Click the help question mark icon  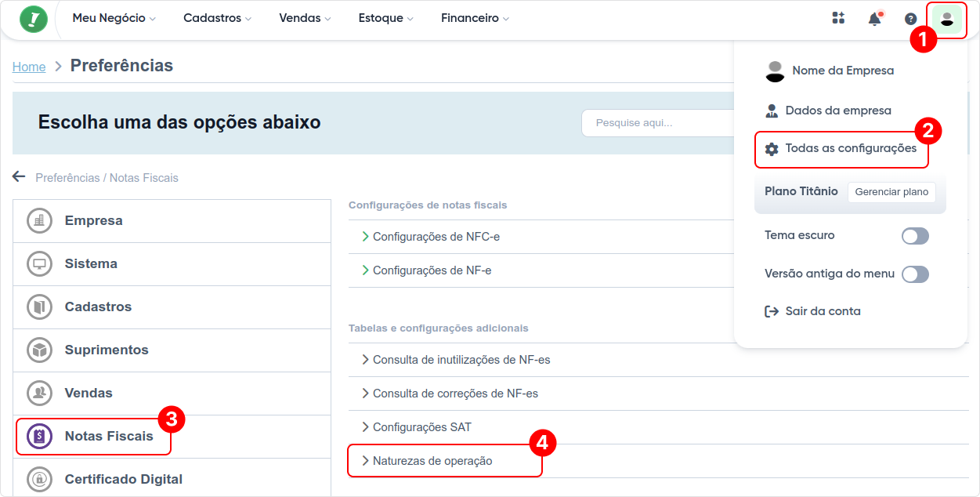point(910,19)
